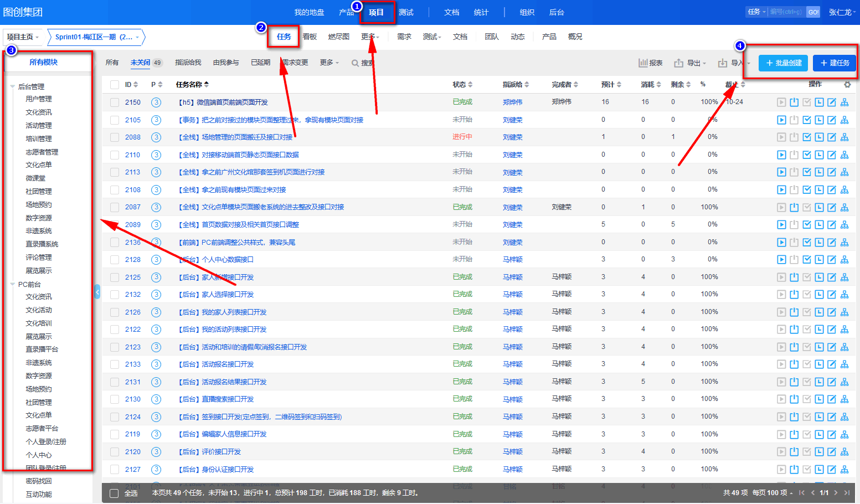Collapse the 后台管理 tree node
860x504 pixels.
(x=13, y=86)
